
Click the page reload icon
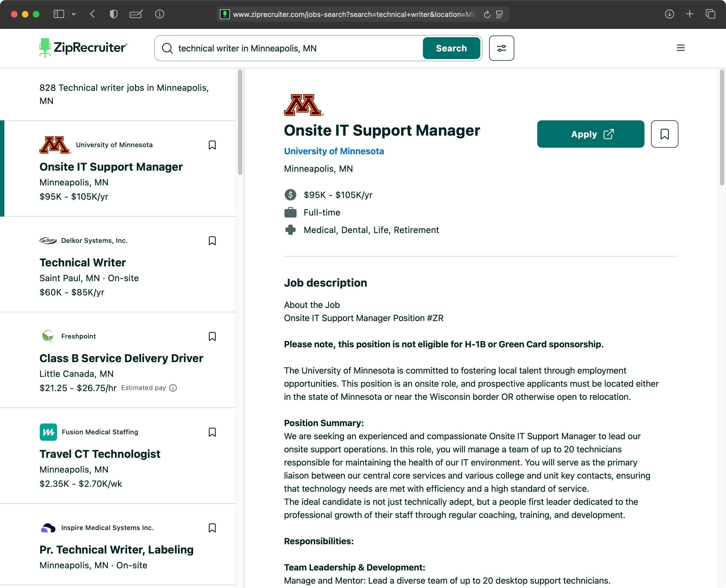pyautogui.click(x=487, y=14)
